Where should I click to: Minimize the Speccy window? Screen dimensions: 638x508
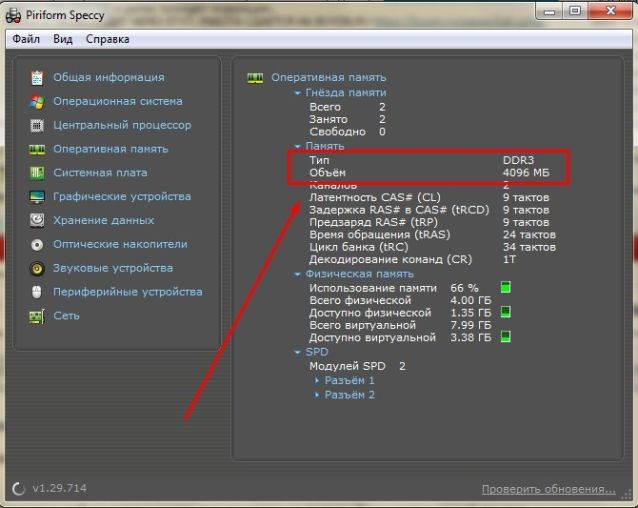tap(549, 11)
